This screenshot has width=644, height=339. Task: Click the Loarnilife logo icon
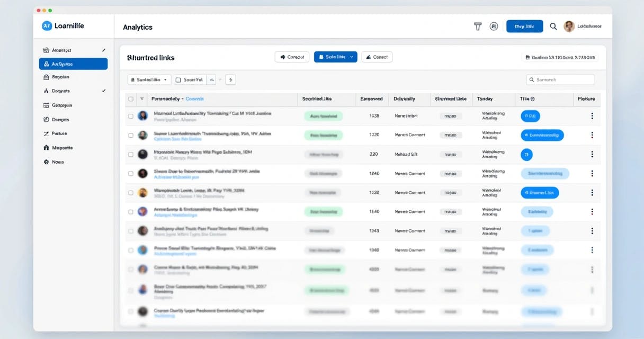[47, 26]
